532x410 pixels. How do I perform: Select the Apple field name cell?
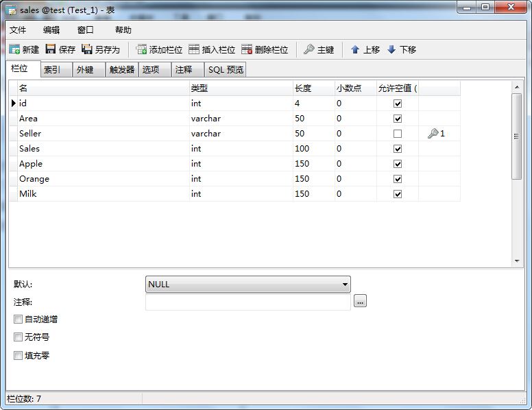(103, 164)
